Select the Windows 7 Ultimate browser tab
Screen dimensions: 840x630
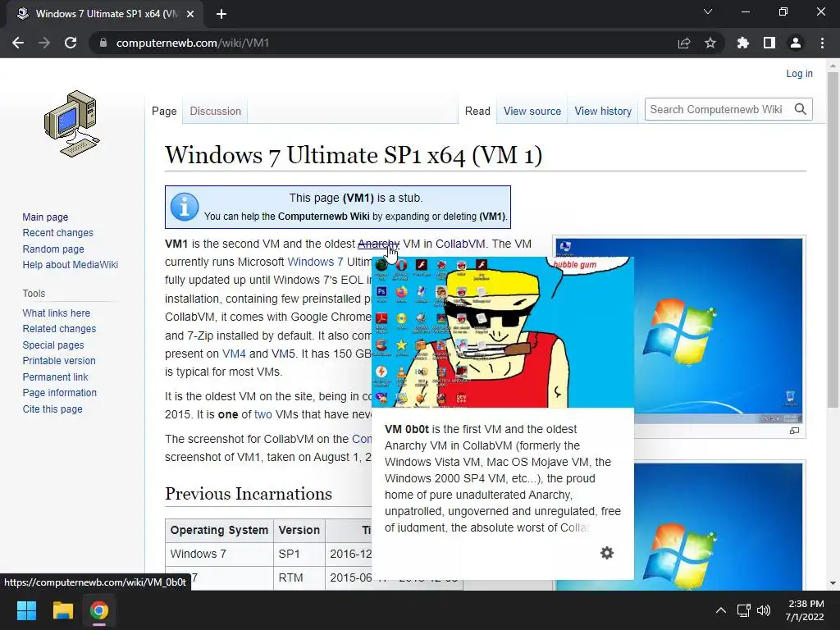click(x=106, y=14)
